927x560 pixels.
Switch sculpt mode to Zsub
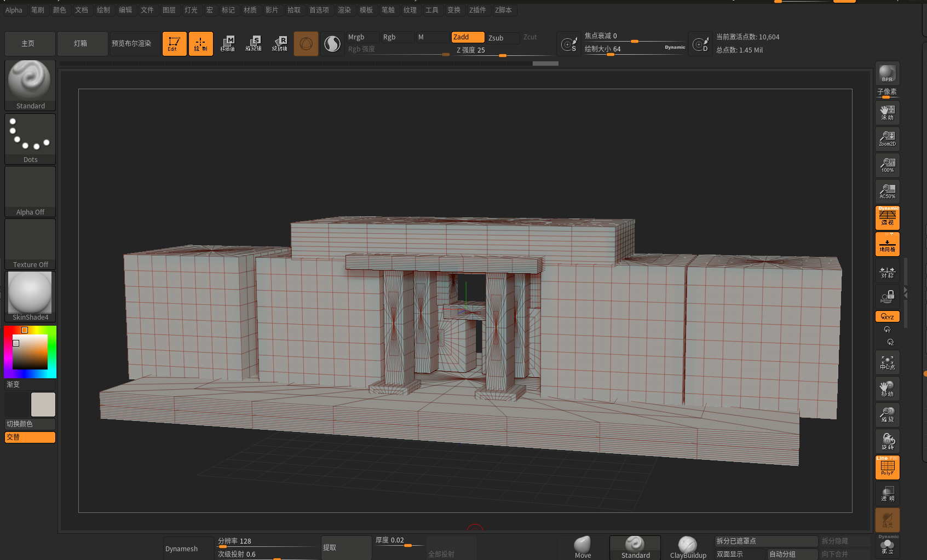pyautogui.click(x=502, y=38)
